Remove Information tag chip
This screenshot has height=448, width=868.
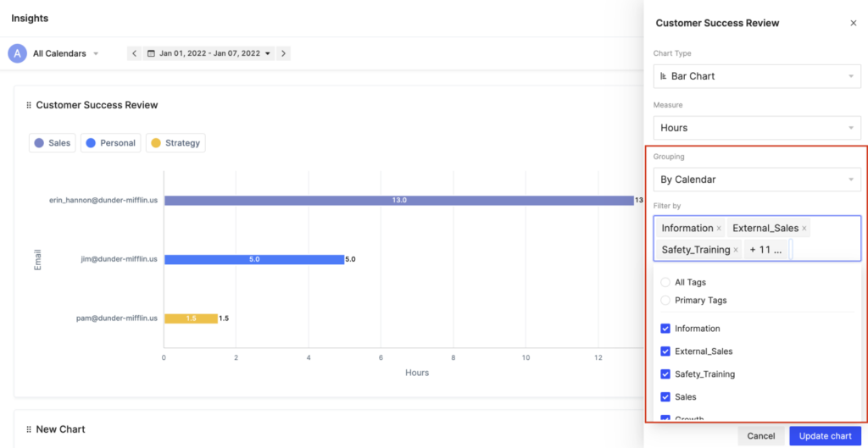click(x=719, y=229)
